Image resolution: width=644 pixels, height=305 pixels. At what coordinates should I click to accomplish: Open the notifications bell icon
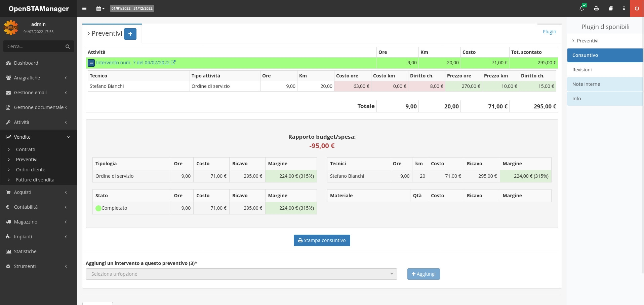[x=582, y=8]
